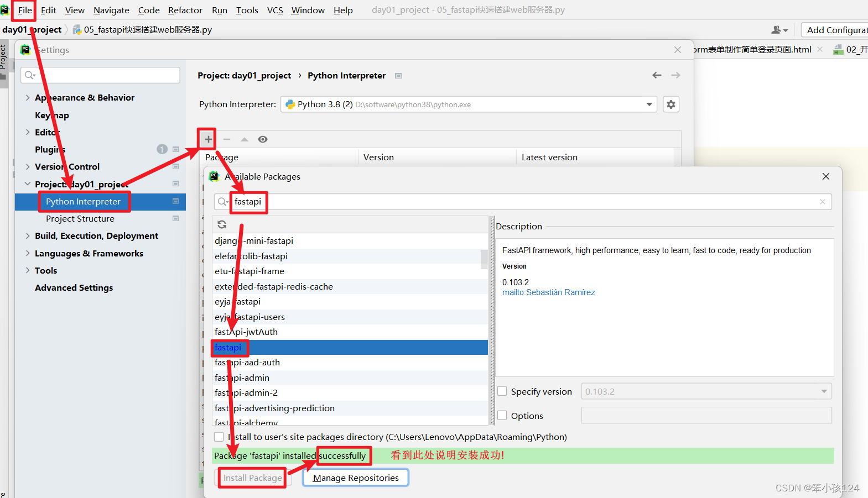Click the Settings back navigation arrow
Screen dimensions: 868x498
click(657, 75)
